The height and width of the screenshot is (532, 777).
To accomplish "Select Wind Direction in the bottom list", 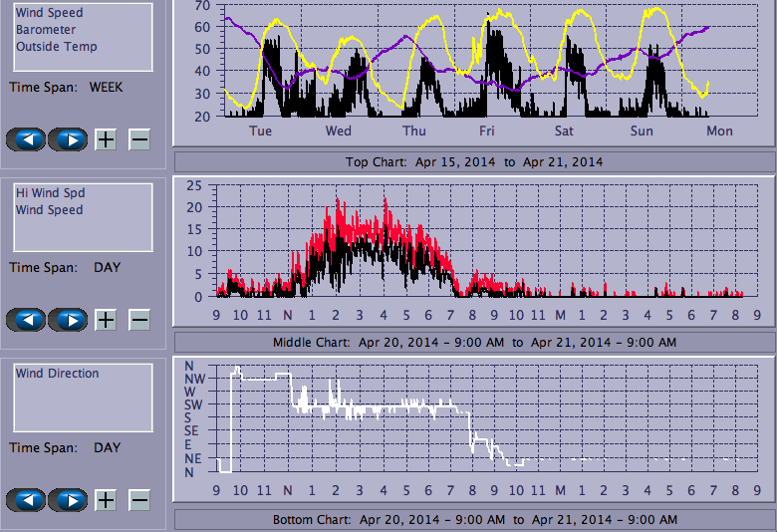I will coord(57,374).
